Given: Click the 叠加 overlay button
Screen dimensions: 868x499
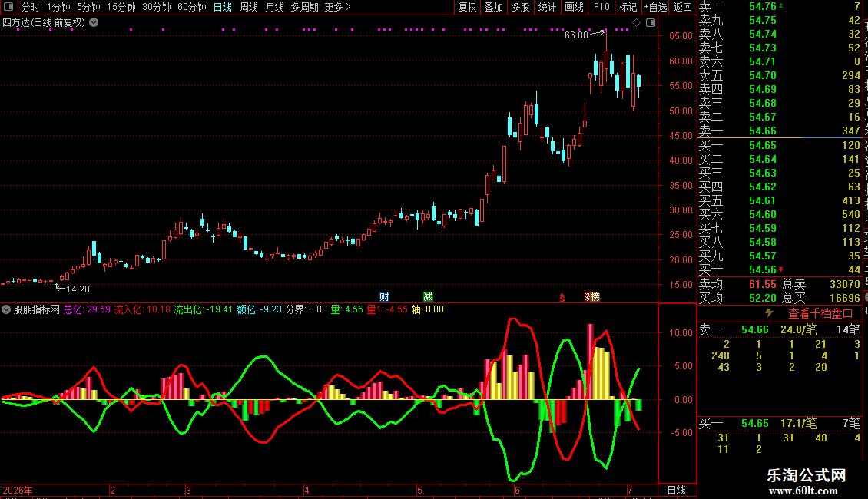Looking at the screenshot, I should click(x=493, y=7).
